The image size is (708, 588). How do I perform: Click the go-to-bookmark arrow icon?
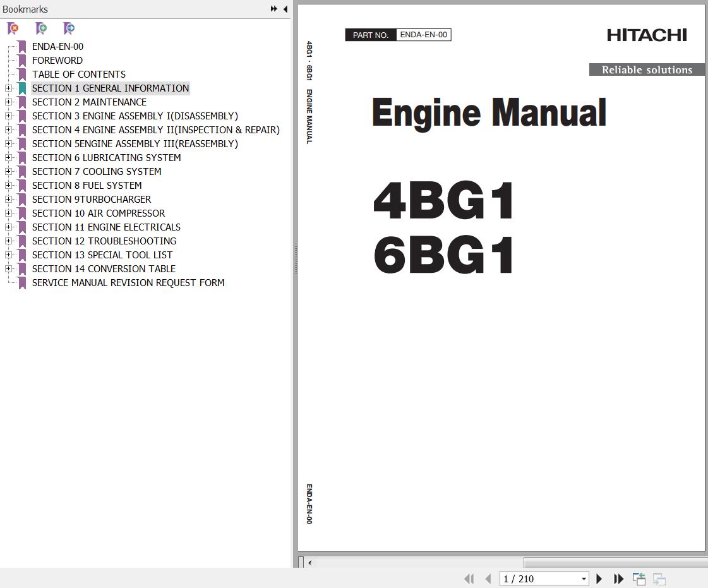click(69, 28)
